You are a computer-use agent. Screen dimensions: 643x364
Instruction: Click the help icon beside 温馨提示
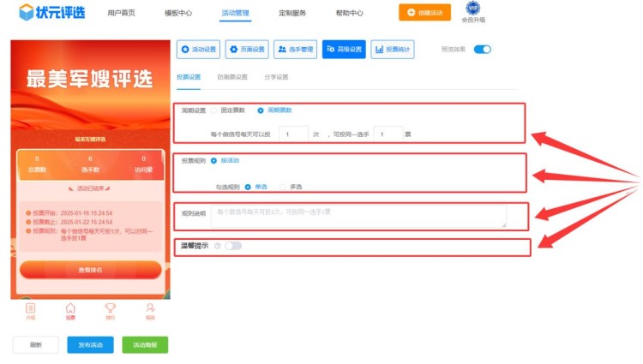click(x=218, y=246)
